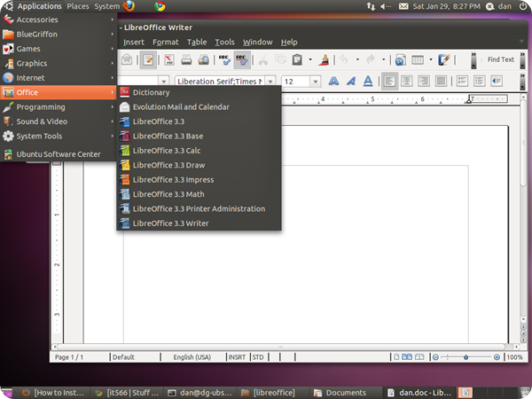Click the zoom out minus button
The image size is (532, 399).
(x=435, y=357)
